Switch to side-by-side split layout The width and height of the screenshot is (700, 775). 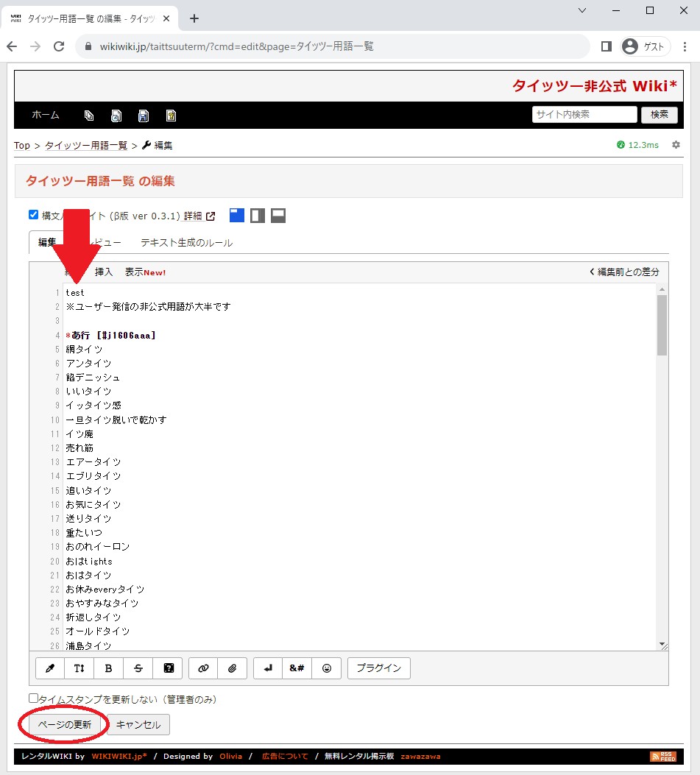click(258, 216)
